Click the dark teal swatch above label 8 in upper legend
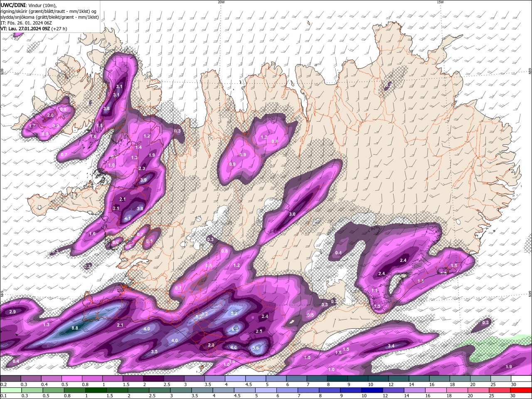Viewport: 532px width, 399px height. [337, 379]
